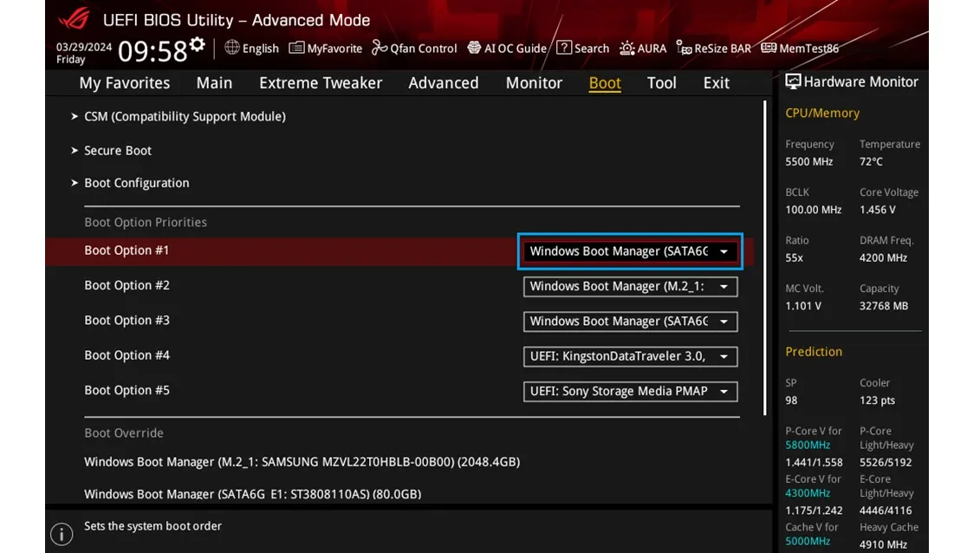This screenshot has width=980, height=553.
Task: Expand Boot Configuration submenu
Action: coord(137,183)
